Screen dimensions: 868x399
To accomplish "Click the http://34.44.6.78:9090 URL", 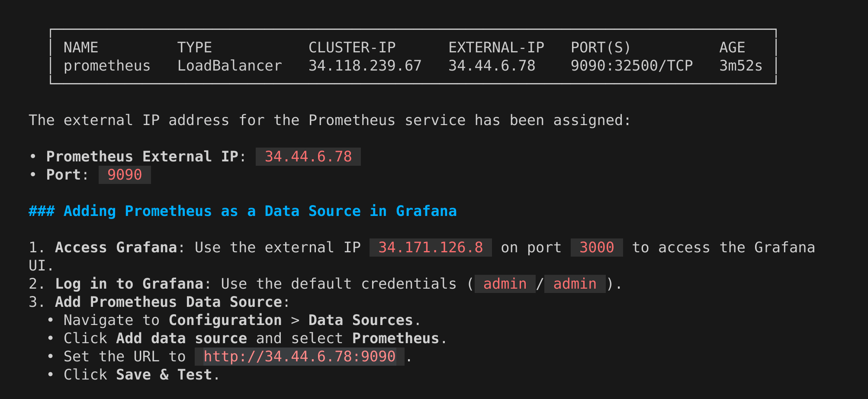I will pos(299,357).
